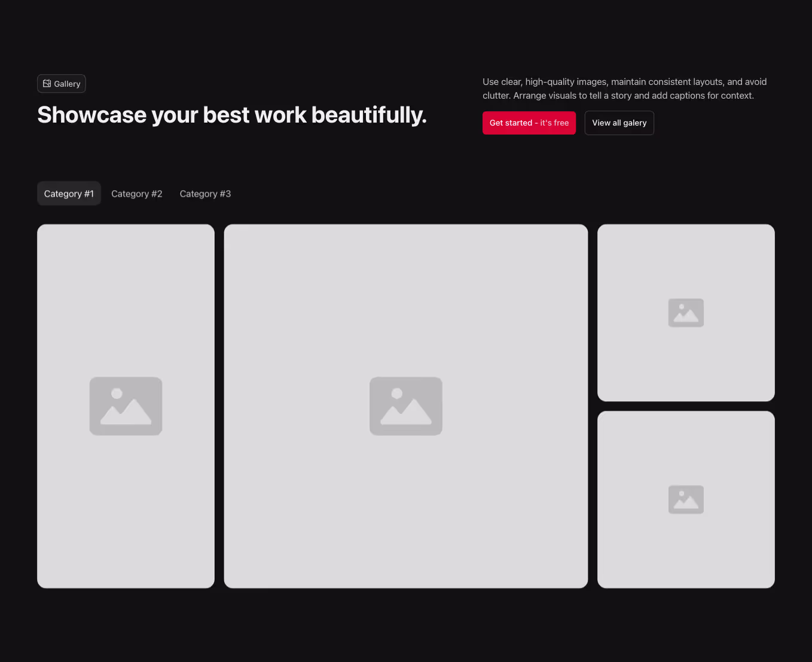Click the picture icon inside the Gallery badge

pos(46,83)
